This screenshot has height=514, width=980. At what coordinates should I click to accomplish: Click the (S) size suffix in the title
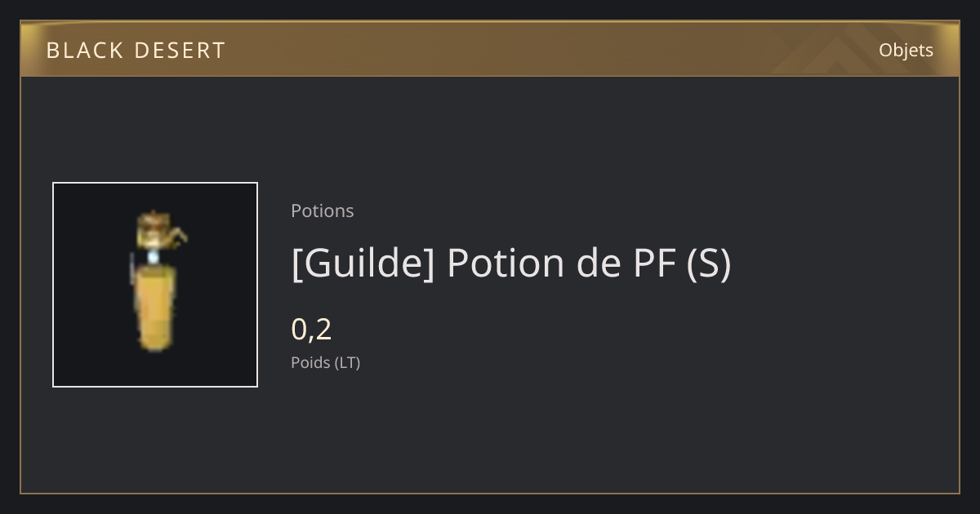click(x=709, y=264)
